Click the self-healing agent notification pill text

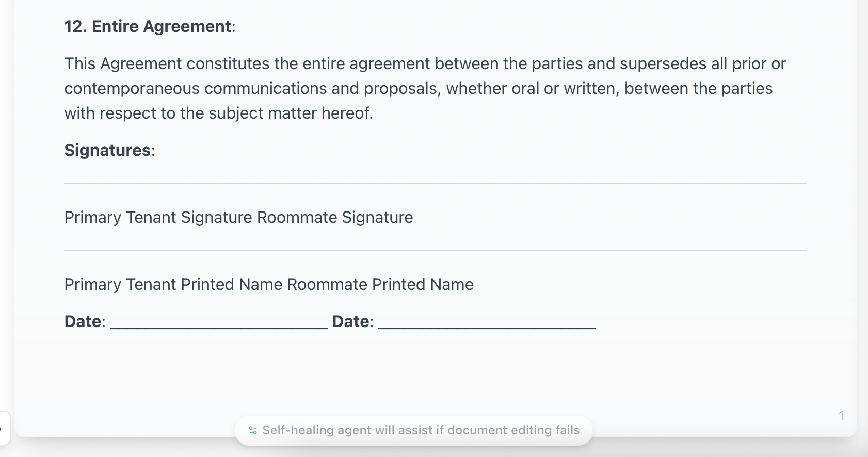(x=421, y=430)
